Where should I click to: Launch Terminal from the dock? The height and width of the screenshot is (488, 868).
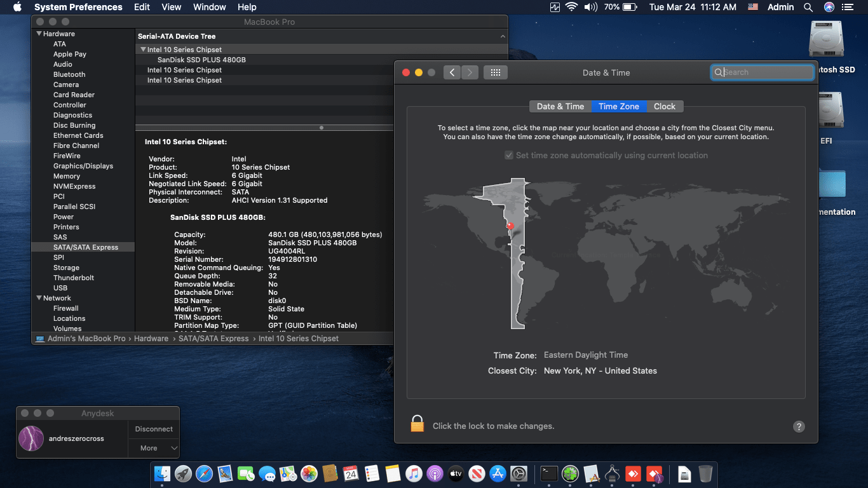point(549,473)
